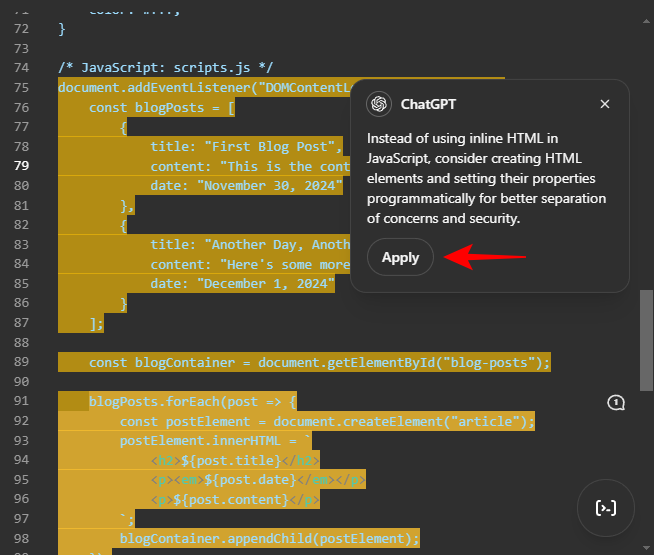This screenshot has height=555, width=654.
Task: Click the date "November 30, 2024" line
Action: point(247,186)
